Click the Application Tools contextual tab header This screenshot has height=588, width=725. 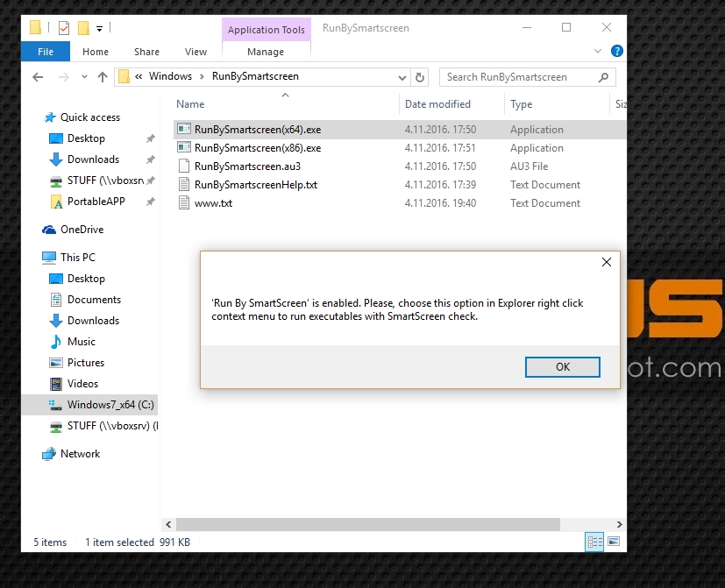[267, 30]
